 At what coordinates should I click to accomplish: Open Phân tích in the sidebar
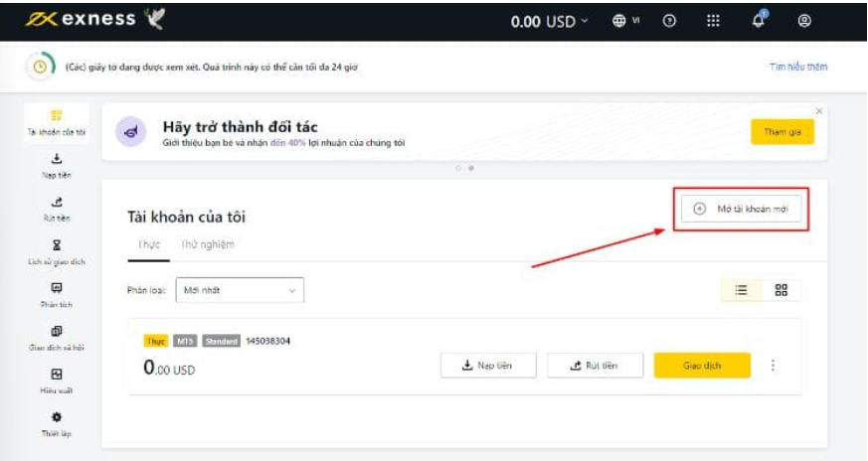pos(56,294)
